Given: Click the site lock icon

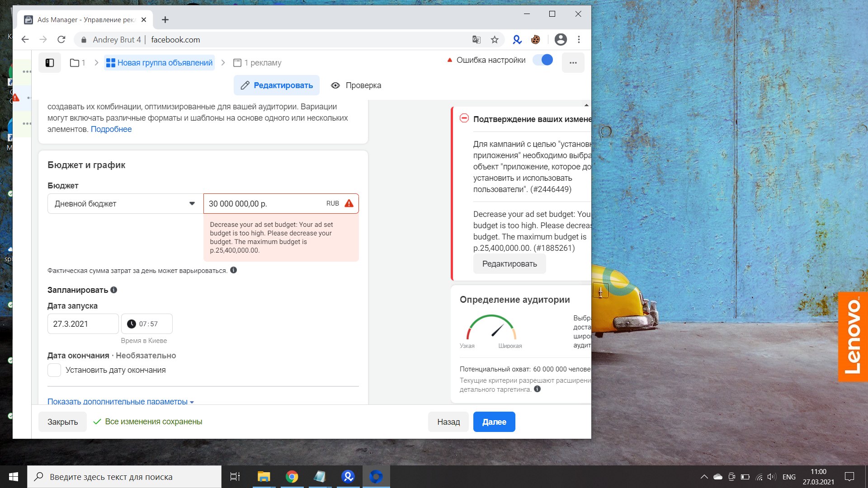Looking at the screenshot, I should point(84,40).
